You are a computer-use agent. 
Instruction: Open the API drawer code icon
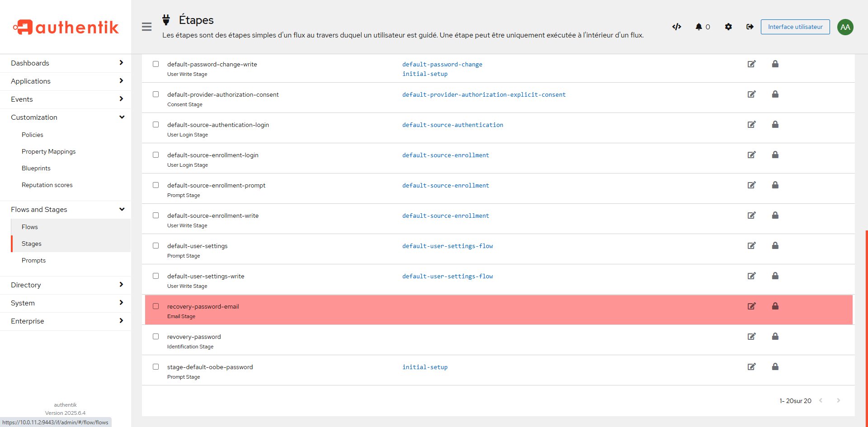(676, 27)
